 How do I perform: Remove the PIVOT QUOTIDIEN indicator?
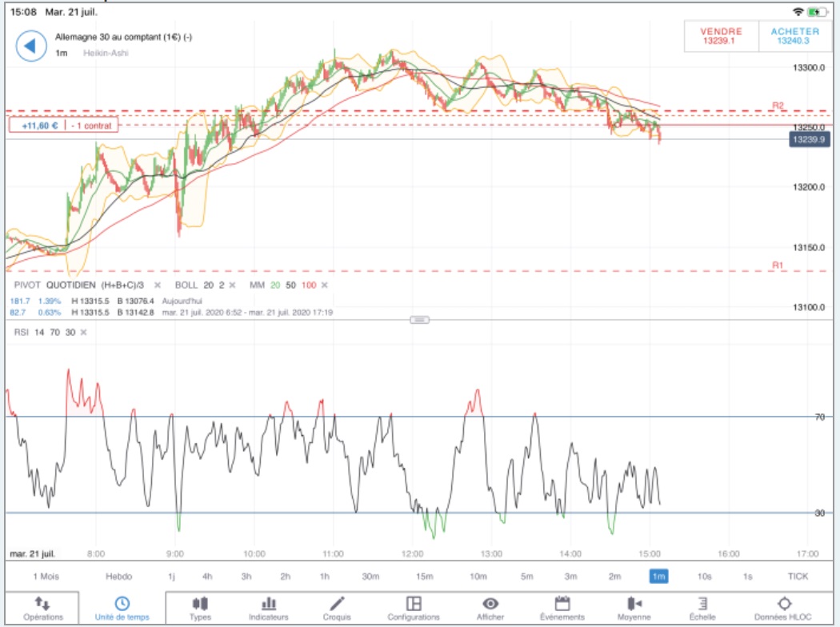(x=157, y=286)
